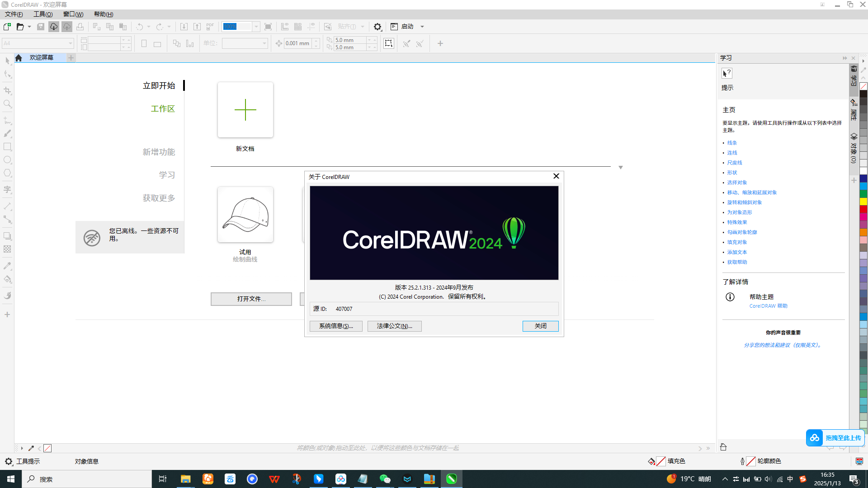Click the cloud download icon
This screenshot has width=868, height=488.
click(x=54, y=27)
